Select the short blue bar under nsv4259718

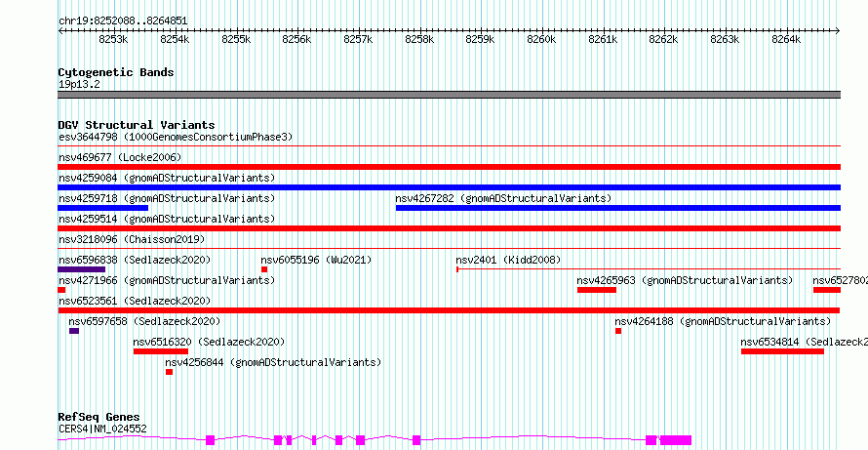click(x=103, y=208)
